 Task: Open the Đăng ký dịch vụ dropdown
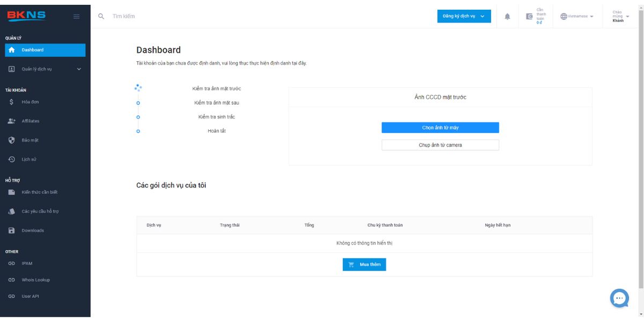coord(464,16)
